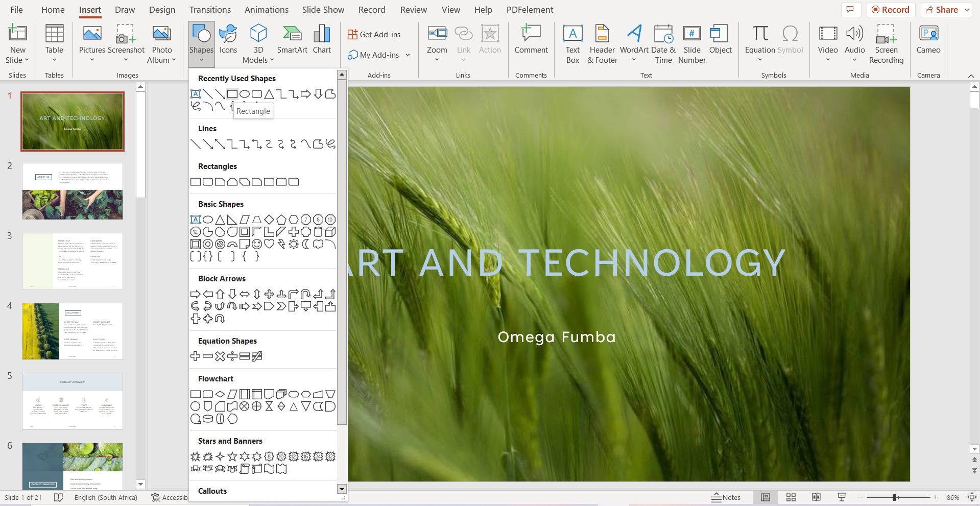Click the Text Box tool
Screen dimensions: 980x506
(572, 44)
